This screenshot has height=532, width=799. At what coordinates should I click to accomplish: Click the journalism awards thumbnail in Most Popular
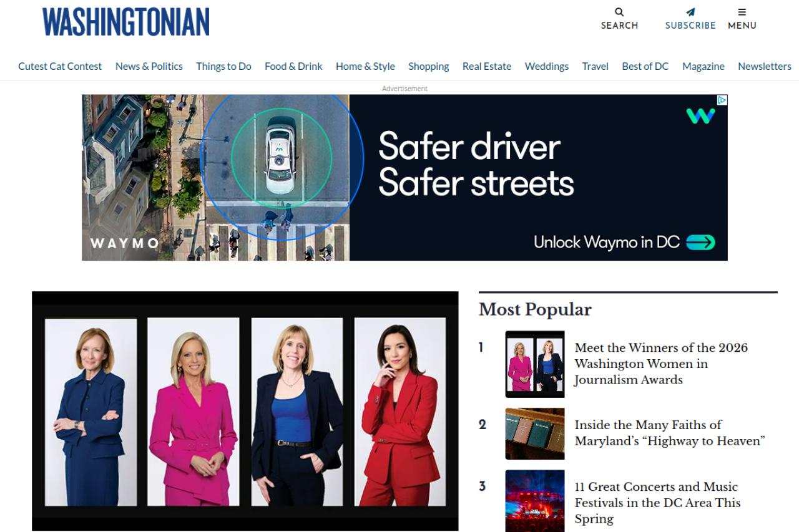(x=534, y=364)
